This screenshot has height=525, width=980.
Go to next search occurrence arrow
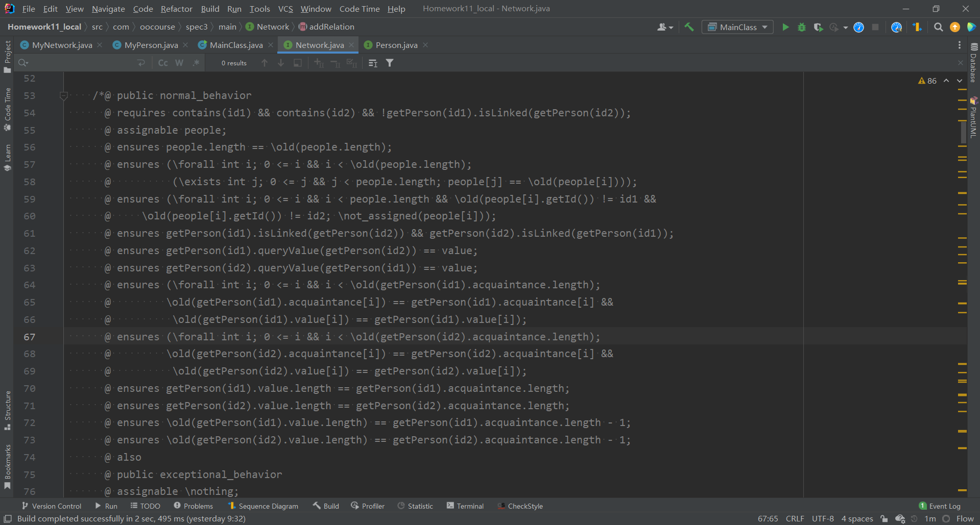281,63
